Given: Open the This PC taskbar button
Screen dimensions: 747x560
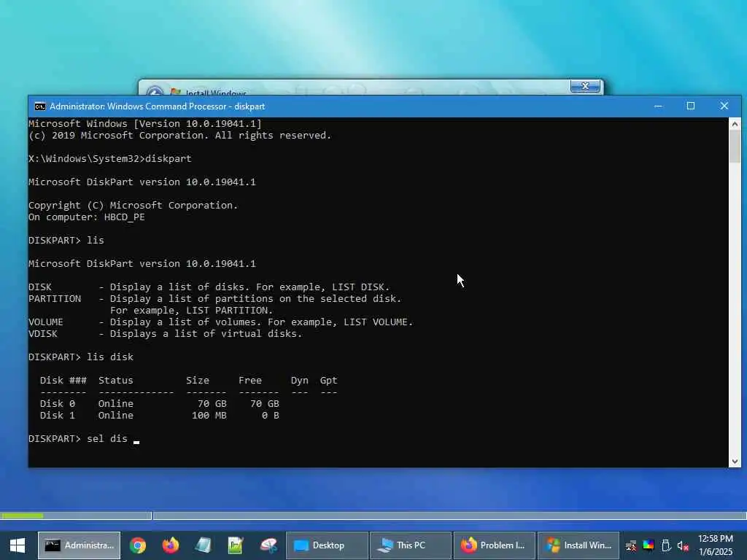Looking at the screenshot, I should tap(410, 545).
